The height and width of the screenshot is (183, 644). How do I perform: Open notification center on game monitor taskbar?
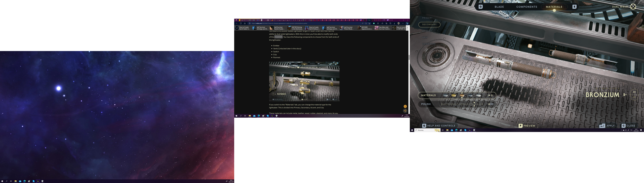pyautogui.click(x=641, y=130)
